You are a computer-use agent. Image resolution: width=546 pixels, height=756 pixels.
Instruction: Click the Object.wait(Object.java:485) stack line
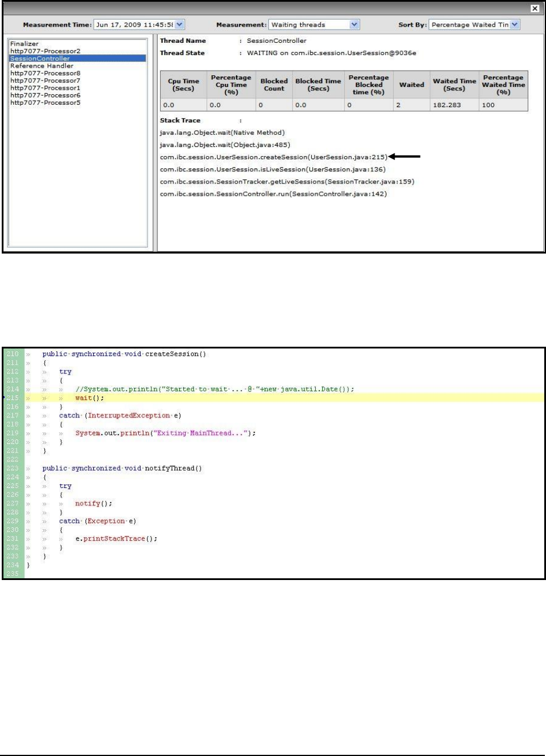coord(226,145)
